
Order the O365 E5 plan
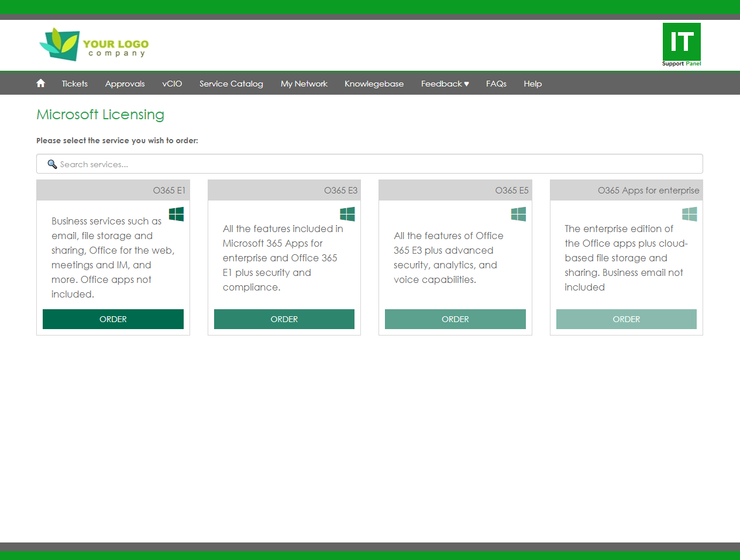(x=455, y=319)
